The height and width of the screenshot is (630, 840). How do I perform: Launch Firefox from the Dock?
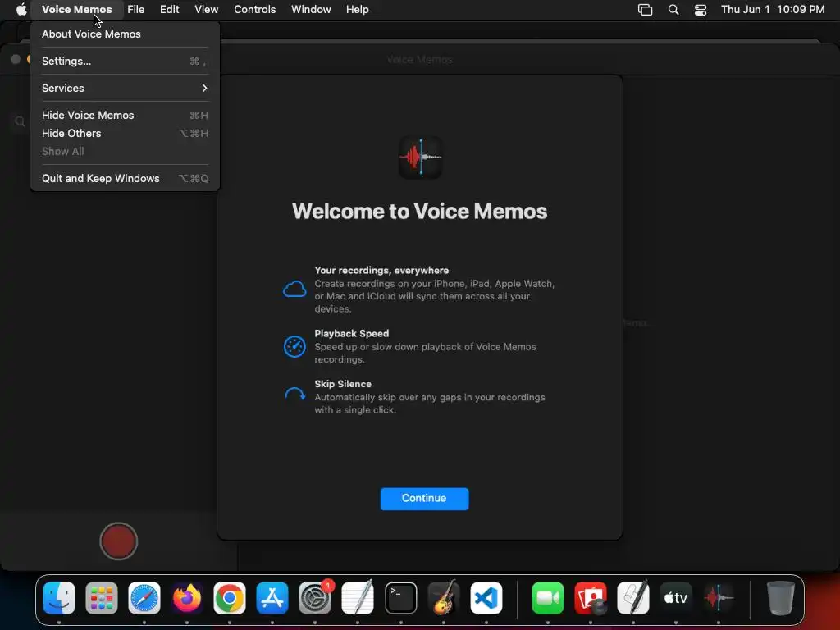[x=187, y=597]
